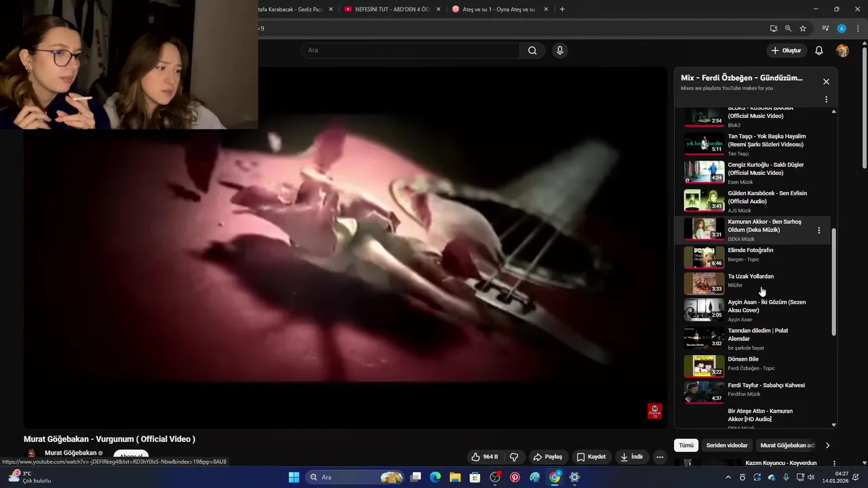Click the video title Vurgunum ( Official Video )
This screenshot has width=868, height=488.
109,439
